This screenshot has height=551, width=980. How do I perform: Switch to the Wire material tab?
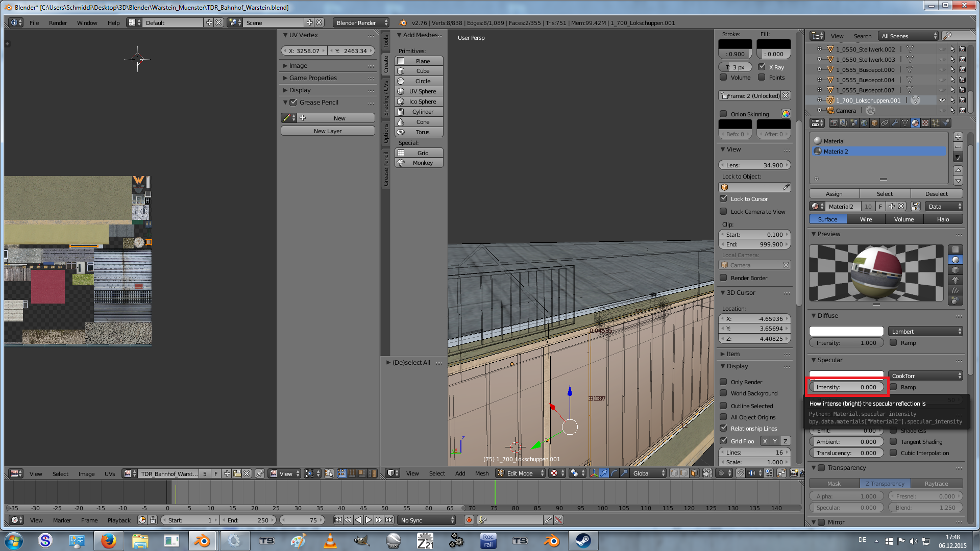coord(866,219)
